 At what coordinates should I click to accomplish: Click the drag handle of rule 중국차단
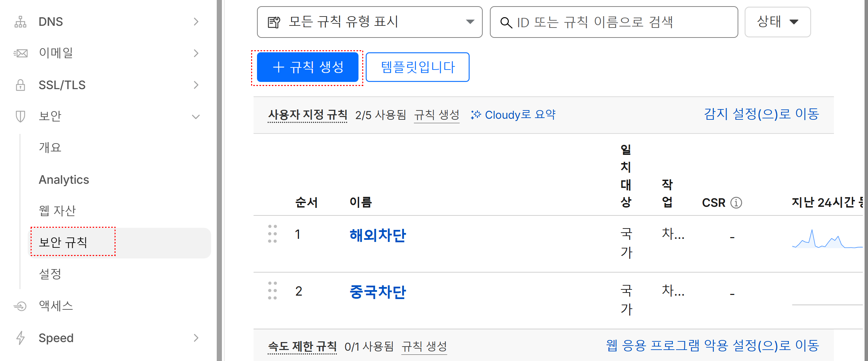pyautogui.click(x=272, y=291)
